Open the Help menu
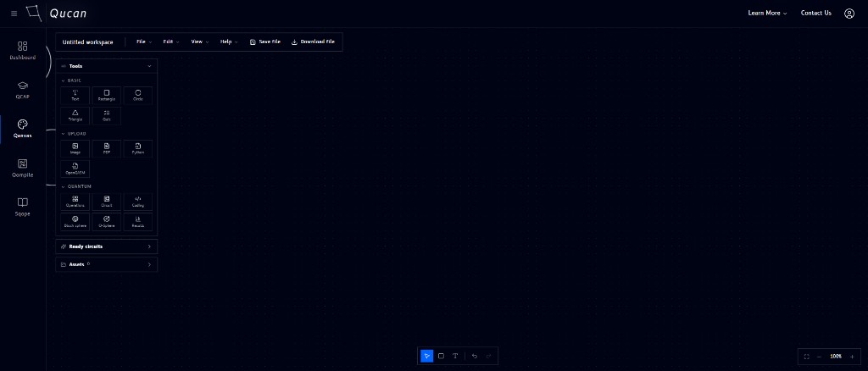 click(229, 42)
